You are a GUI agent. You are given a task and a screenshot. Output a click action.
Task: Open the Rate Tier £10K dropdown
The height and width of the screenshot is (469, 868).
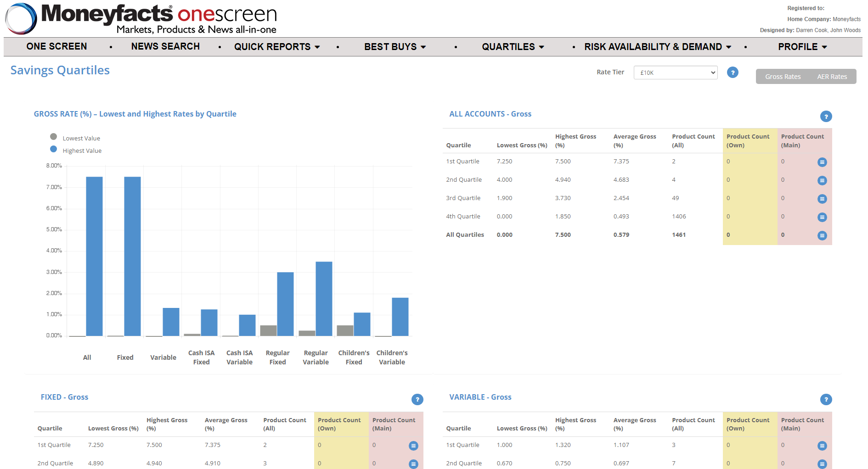(675, 73)
